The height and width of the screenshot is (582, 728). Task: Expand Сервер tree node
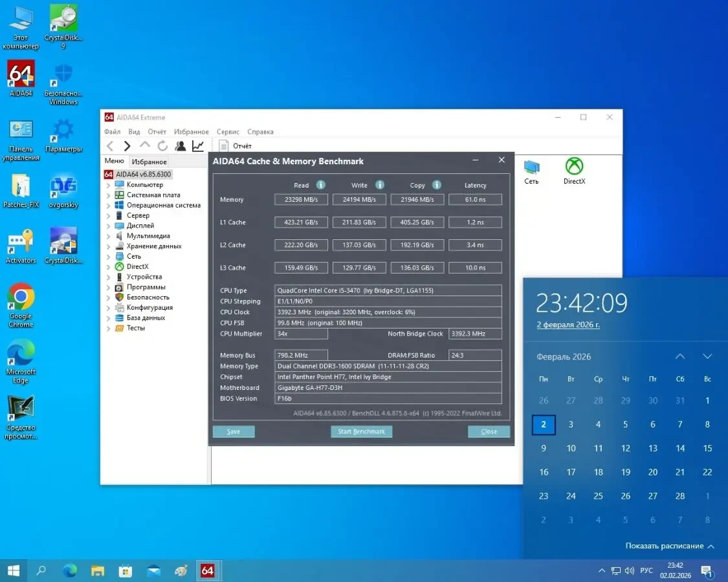point(108,215)
